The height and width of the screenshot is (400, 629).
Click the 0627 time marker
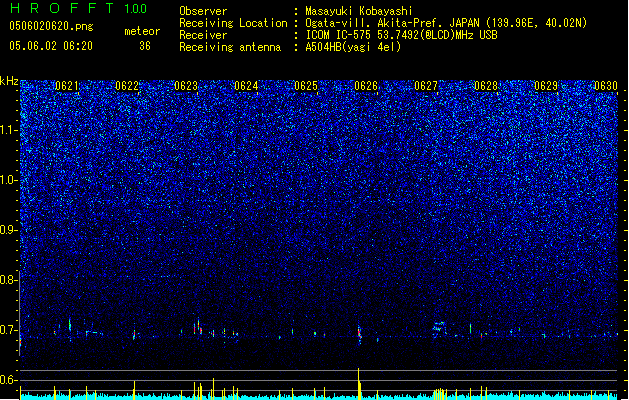(x=426, y=85)
